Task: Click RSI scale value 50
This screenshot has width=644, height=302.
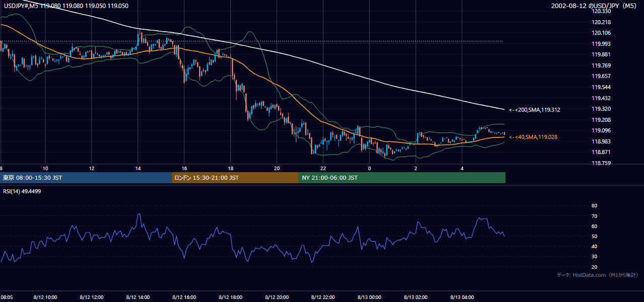Action: (595, 236)
